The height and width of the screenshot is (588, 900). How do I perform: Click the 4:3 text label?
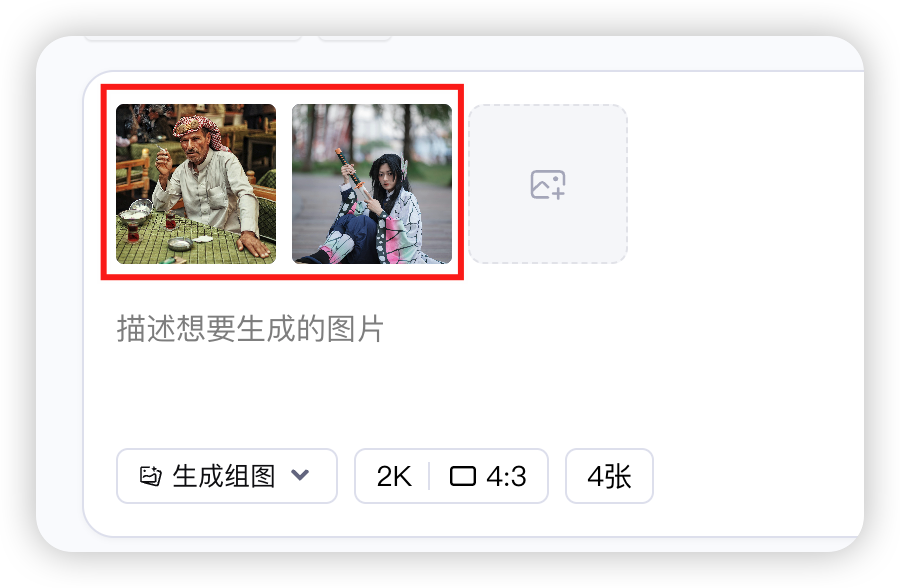[506, 476]
